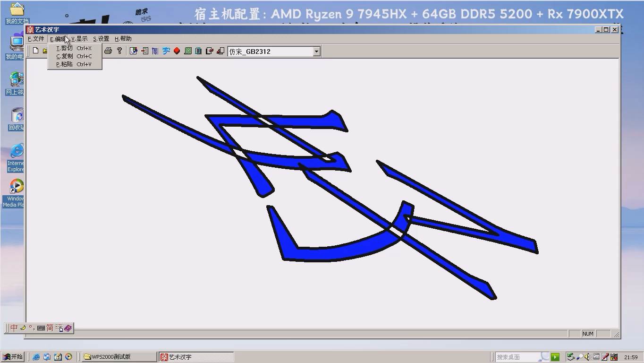
Task: Open the V.显示 menu
Action: point(79,39)
